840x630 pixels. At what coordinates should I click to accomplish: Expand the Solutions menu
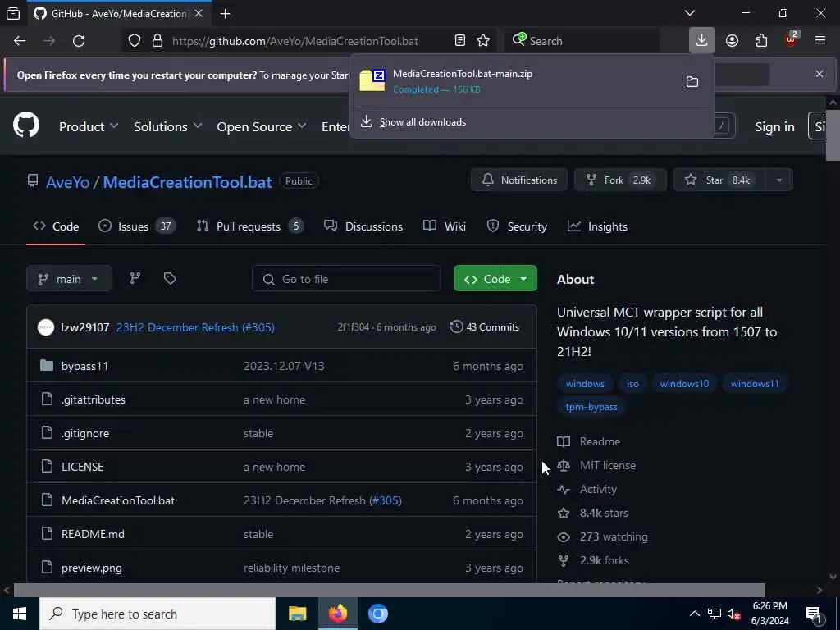(x=167, y=126)
